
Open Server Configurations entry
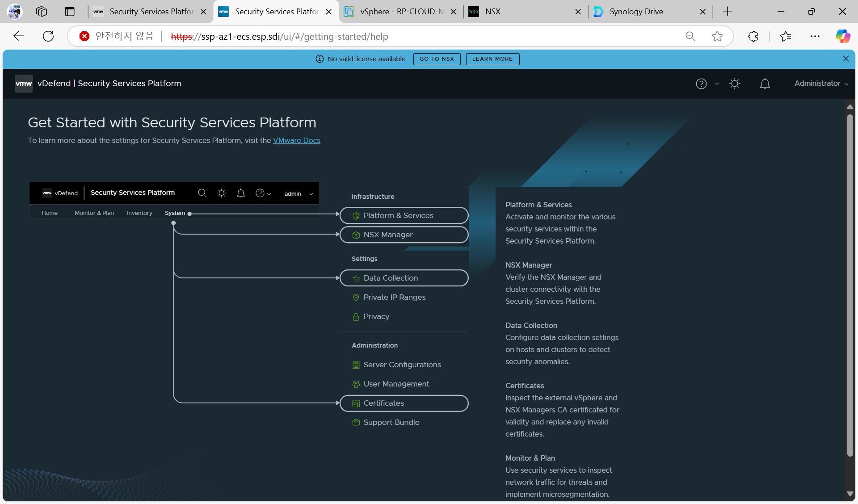402,365
